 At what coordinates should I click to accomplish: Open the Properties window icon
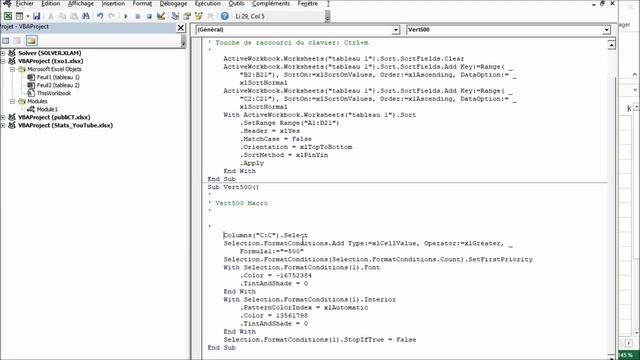click(x=187, y=16)
